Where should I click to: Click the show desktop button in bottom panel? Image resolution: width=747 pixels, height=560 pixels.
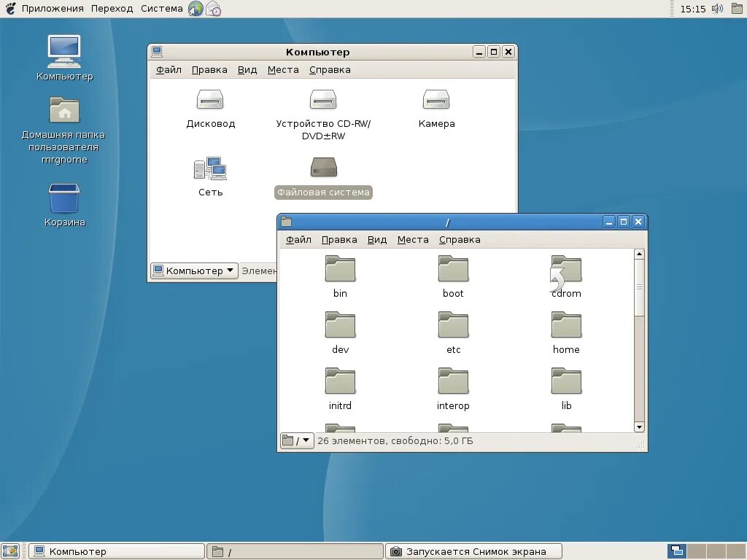10,551
